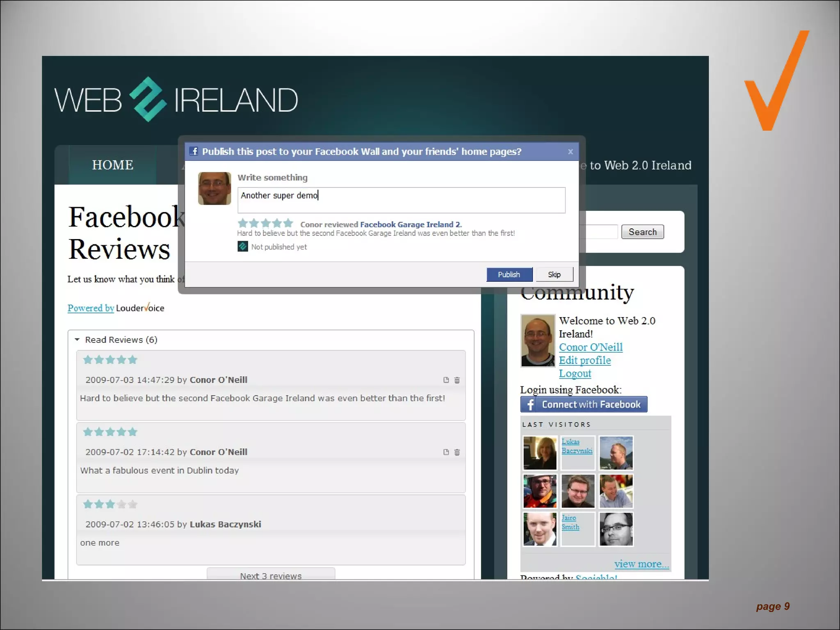Load Next 3 reviews
The height and width of the screenshot is (630, 840).
tap(271, 575)
